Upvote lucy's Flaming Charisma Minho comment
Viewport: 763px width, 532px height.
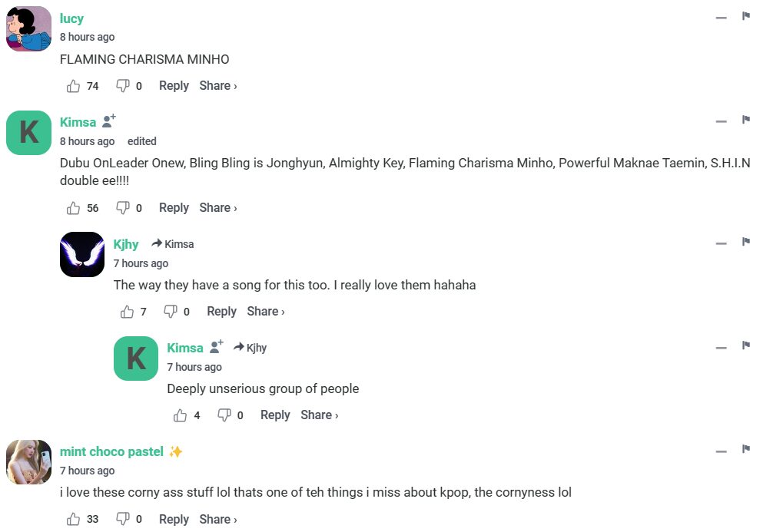tap(74, 86)
